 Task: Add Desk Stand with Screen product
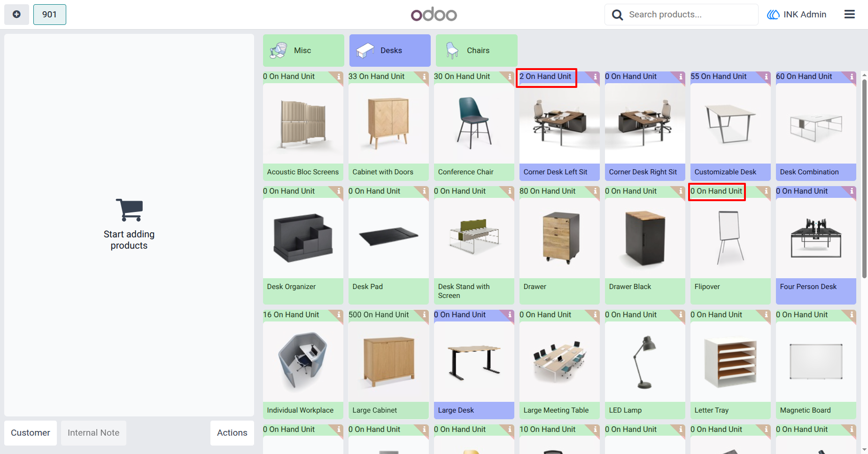pos(474,245)
